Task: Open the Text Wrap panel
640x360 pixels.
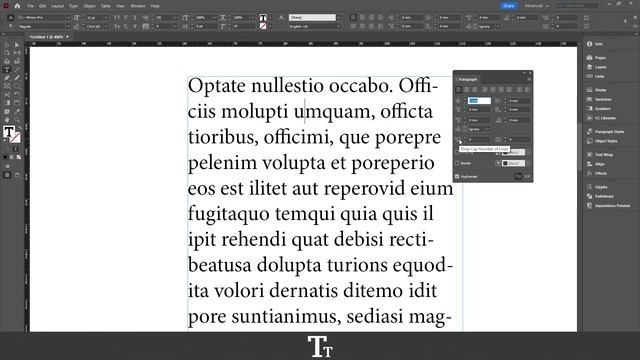Action: coord(600,155)
